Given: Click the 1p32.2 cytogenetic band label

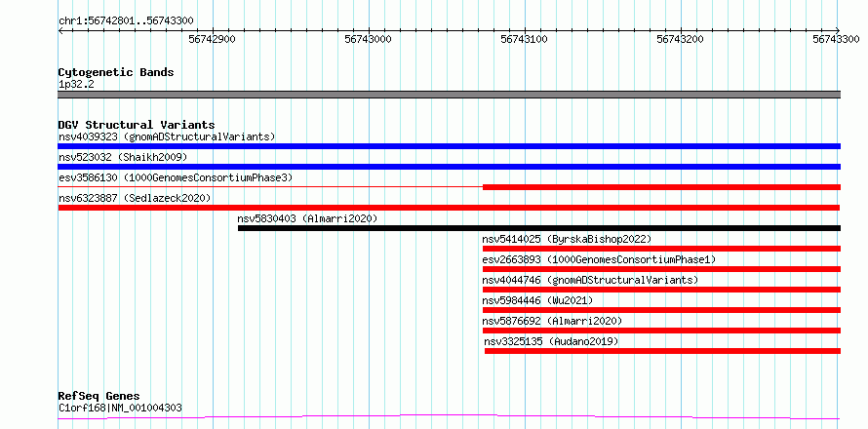Looking at the screenshot, I should coord(76,85).
